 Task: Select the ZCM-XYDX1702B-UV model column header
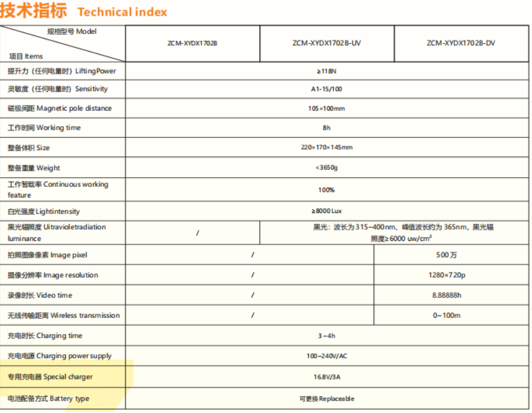click(326, 43)
